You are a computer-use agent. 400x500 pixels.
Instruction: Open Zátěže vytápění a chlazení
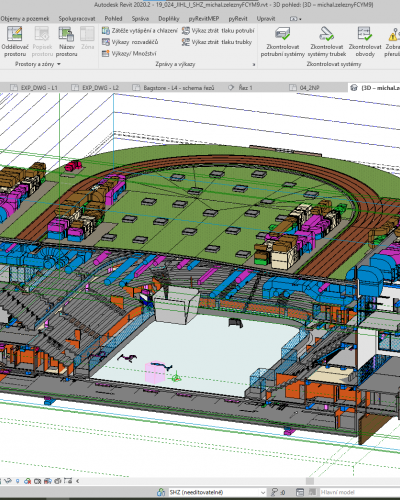point(140,31)
